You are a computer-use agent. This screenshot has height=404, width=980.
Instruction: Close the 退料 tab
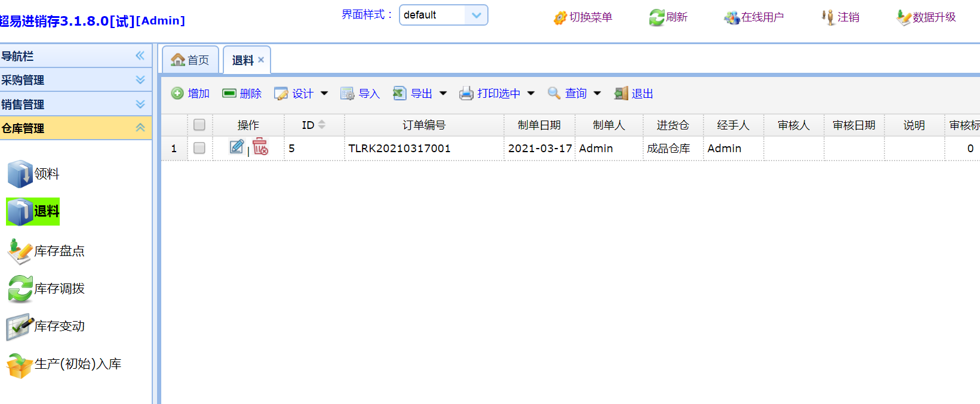click(261, 60)
